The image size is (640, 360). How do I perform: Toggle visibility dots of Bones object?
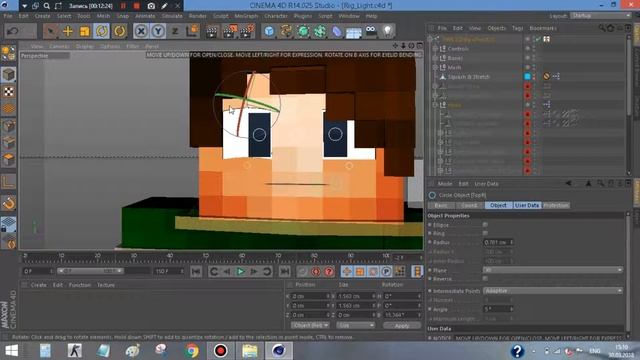534,58
